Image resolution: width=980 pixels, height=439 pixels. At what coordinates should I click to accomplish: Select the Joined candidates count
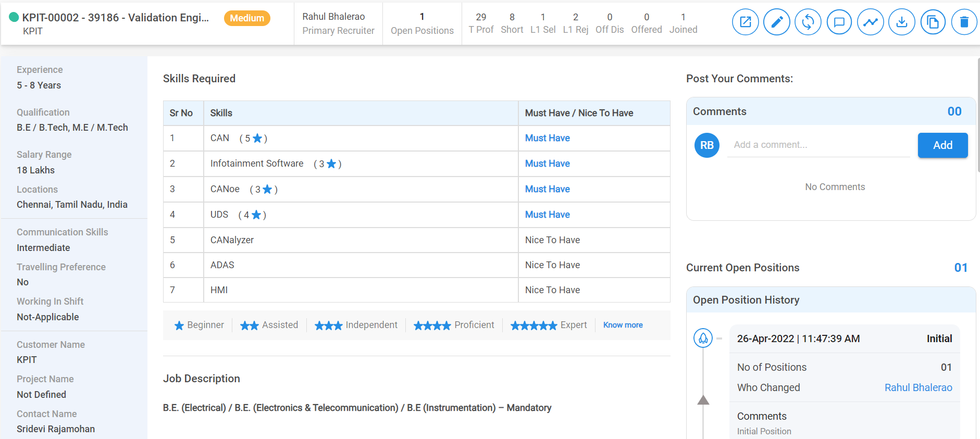[683, 18]
